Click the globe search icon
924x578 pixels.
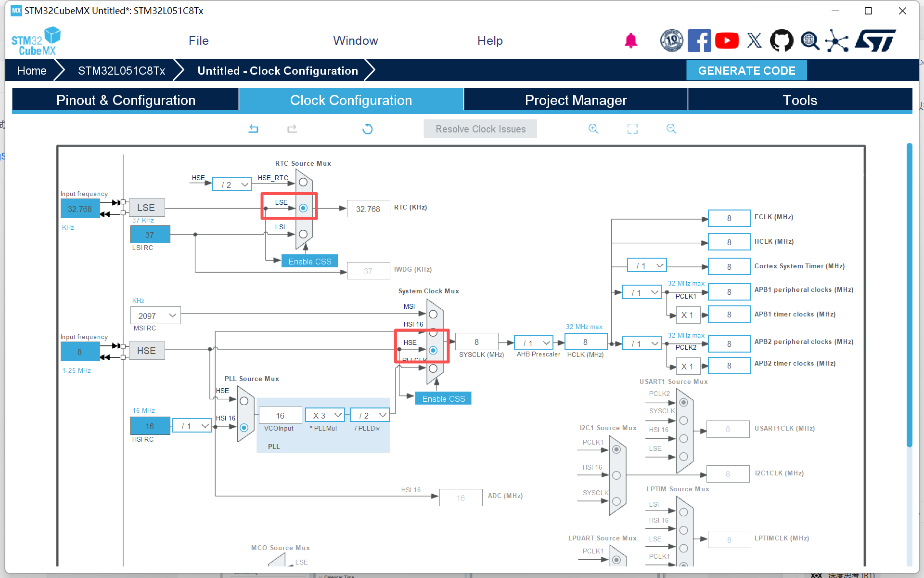tap(810, 40)
